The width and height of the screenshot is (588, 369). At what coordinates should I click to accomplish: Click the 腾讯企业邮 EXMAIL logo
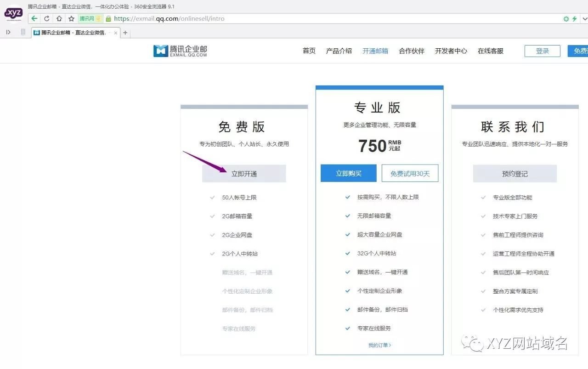click(179, 51)
